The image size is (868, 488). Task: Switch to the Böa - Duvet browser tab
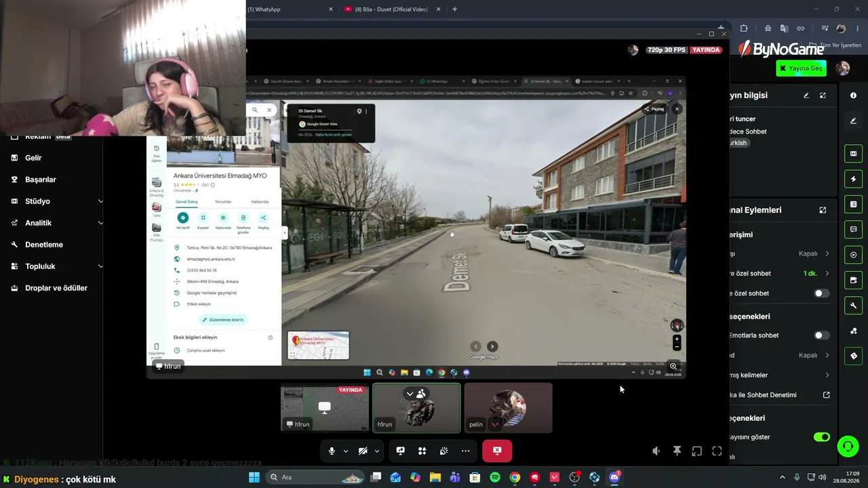pyautogui.click(x=393, y=9)
